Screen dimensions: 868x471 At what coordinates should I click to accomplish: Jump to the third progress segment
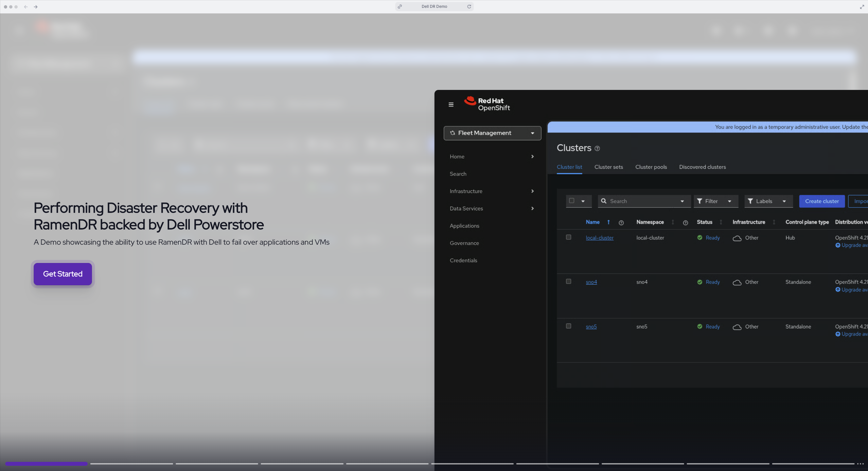pyautogui.click(x=217, y=464)
